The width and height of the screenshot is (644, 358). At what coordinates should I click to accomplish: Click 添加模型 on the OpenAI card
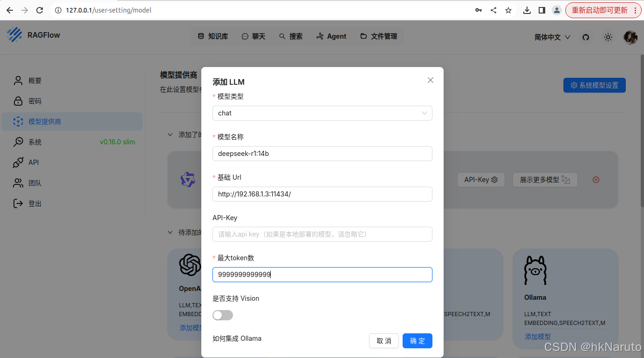click(x=191, y=328)
